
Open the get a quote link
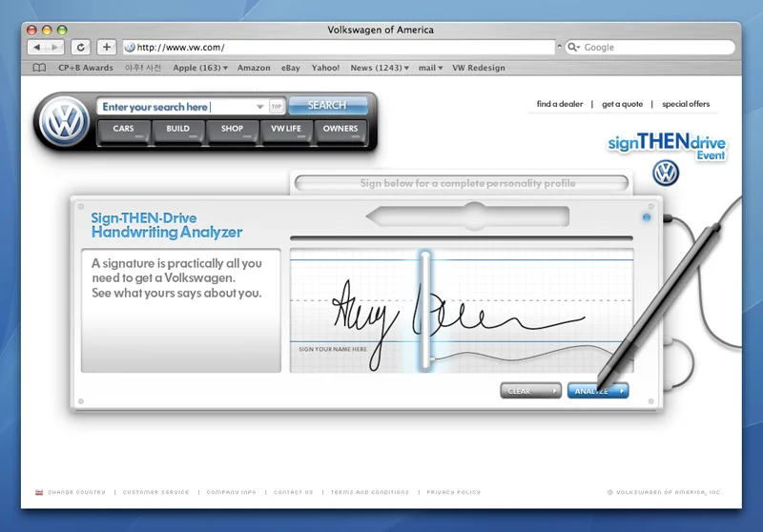click(x=623, y=104)
